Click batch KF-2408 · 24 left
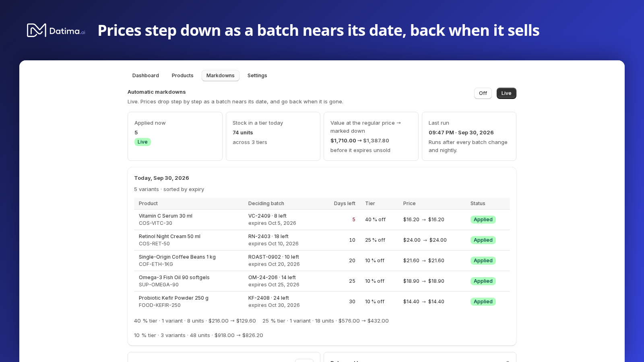The height and width of the screenshot is (362, 644). [268, 298]
